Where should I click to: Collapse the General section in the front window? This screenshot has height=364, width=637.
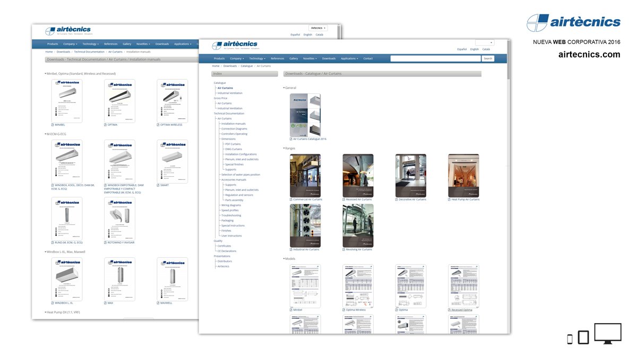(284, 88)
